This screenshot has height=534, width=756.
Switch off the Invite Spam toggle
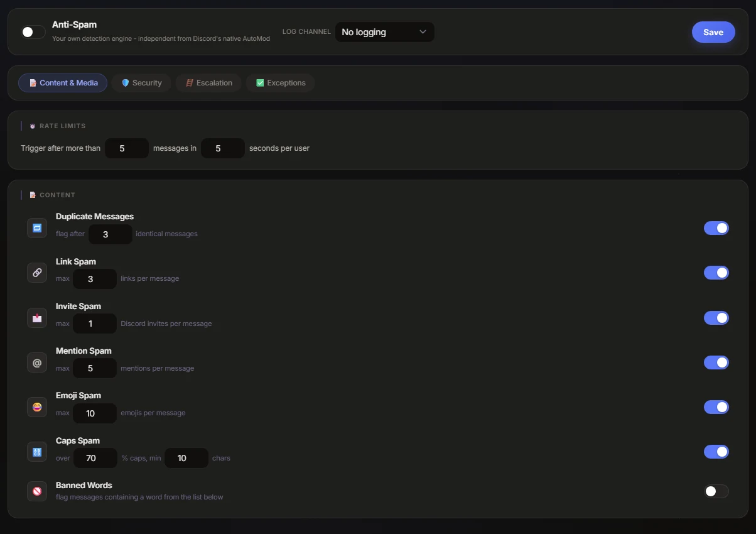pyautogui.click(x=716, y=318)
